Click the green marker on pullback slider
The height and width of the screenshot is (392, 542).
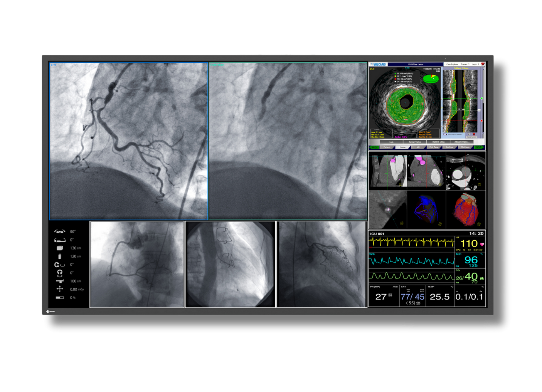pos(481,99)
